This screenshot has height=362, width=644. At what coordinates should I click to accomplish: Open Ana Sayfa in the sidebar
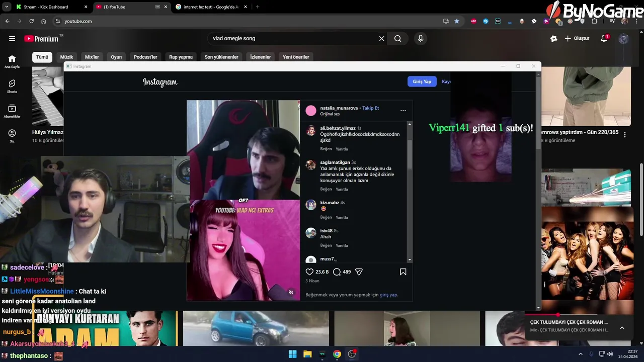12,61
